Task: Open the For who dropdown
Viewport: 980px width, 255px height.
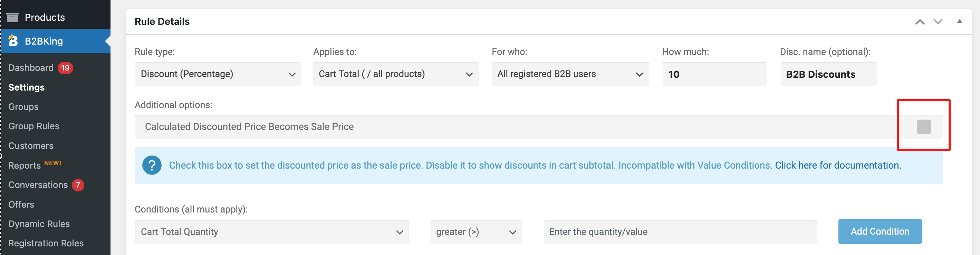Action: [x=570, y=74]
